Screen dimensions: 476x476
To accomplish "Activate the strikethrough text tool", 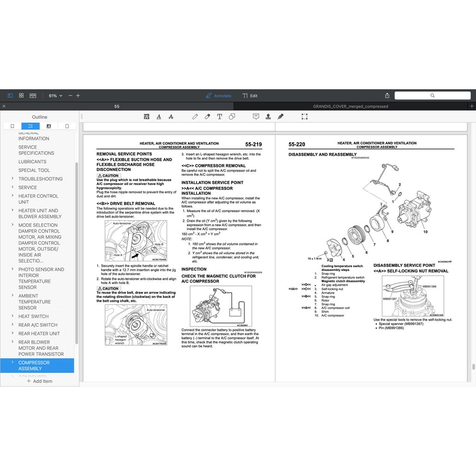I will (x=171, y=117).
